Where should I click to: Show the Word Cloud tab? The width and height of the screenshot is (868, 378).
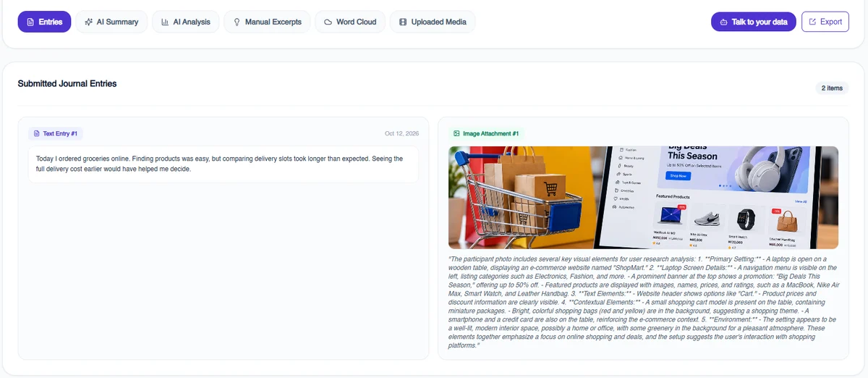coord(350,22)
